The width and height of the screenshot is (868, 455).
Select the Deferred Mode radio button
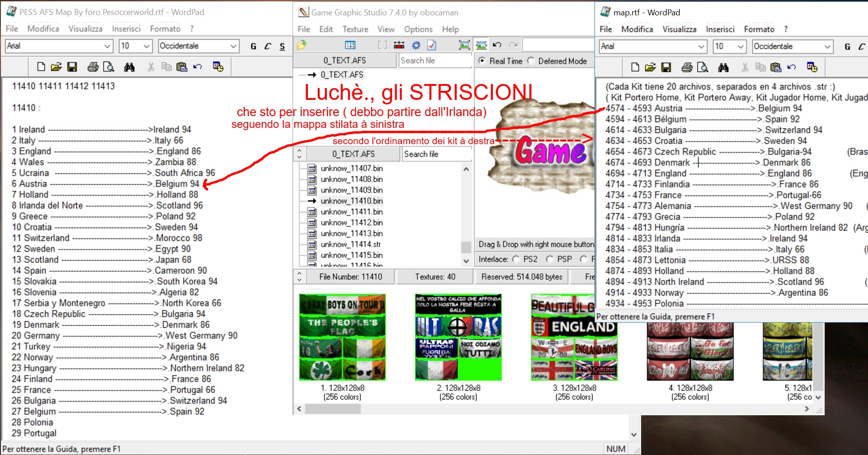click(531, 61)
